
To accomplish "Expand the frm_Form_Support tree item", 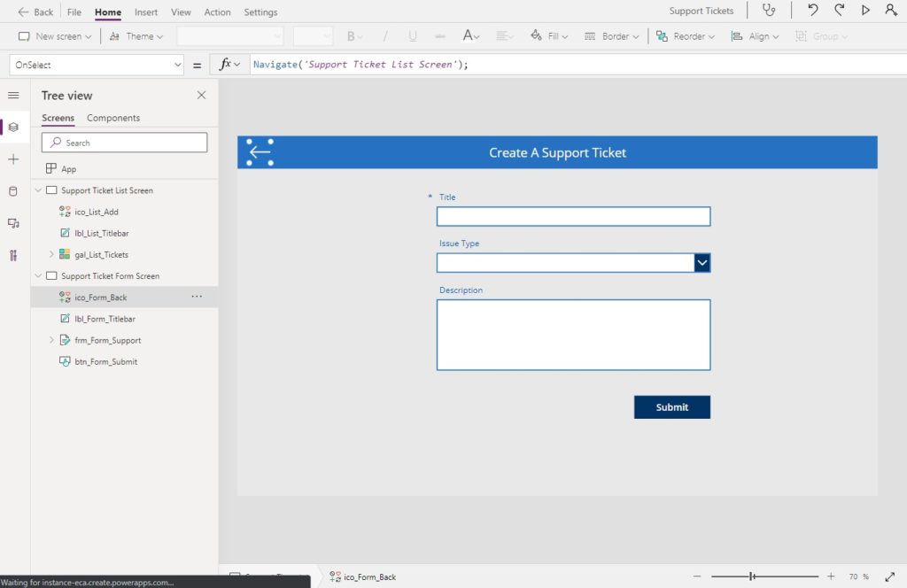I will 51,340.
